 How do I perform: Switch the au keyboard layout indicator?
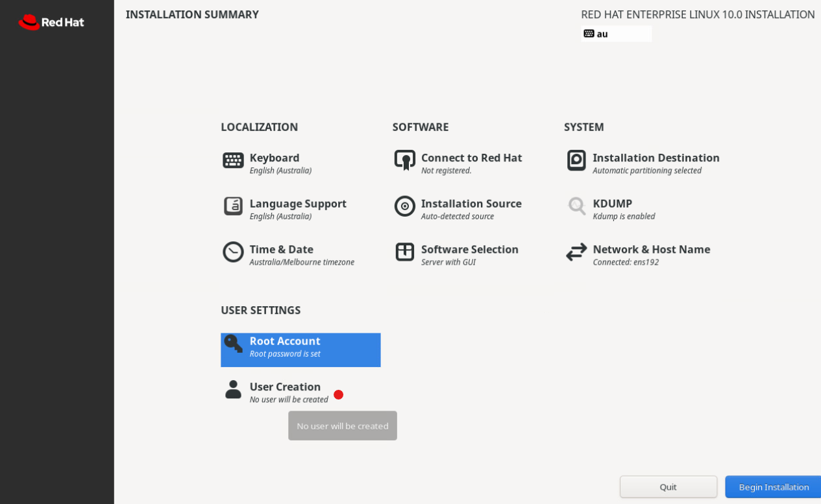616,34
